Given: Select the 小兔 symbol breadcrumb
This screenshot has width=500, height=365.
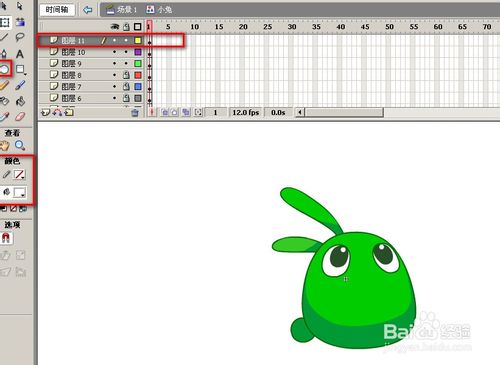Looking at the screenshot, I should [159, 10].
